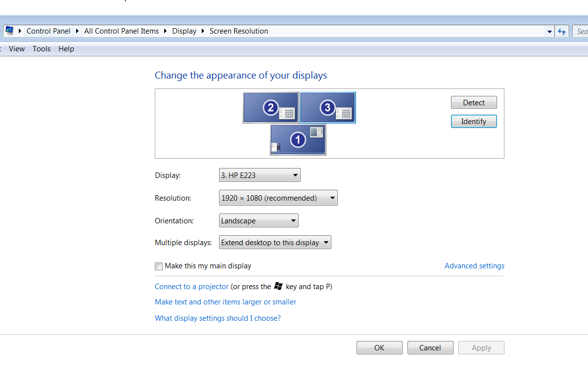588x384 pixels.
Task: Open the Multiple displays dropdown
Action: coord(275,242)
